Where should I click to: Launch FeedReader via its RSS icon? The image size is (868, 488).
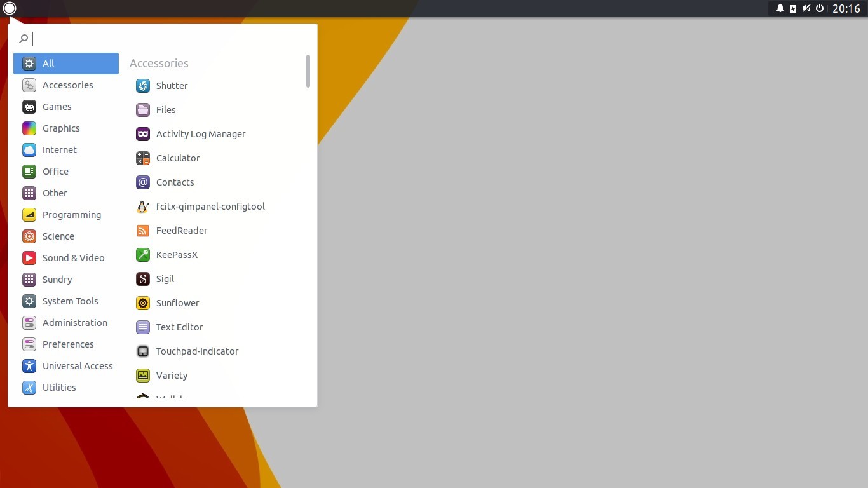(143, 231)
